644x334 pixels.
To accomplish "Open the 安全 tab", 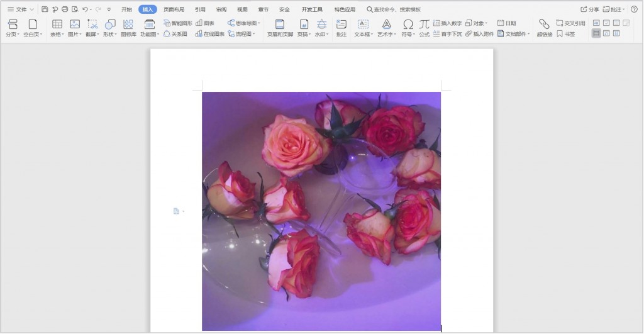I will [284, 9].
